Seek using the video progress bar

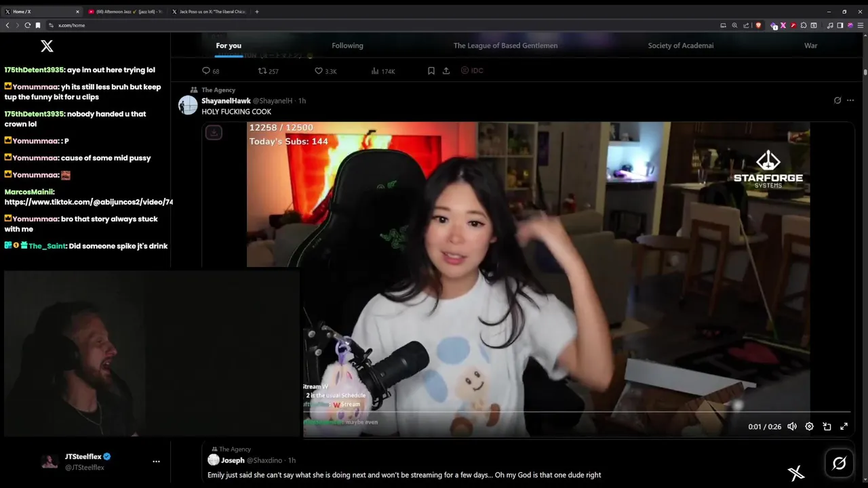(576, 411)
